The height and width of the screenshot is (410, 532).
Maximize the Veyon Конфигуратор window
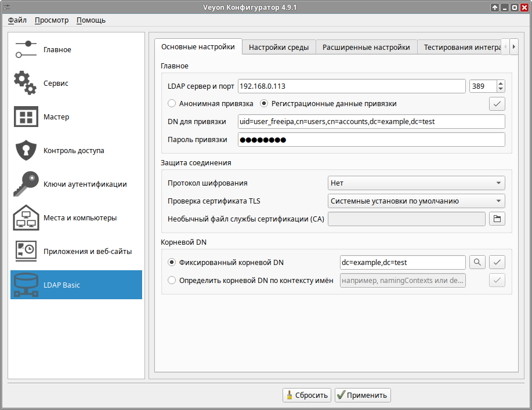coord(515,7)
